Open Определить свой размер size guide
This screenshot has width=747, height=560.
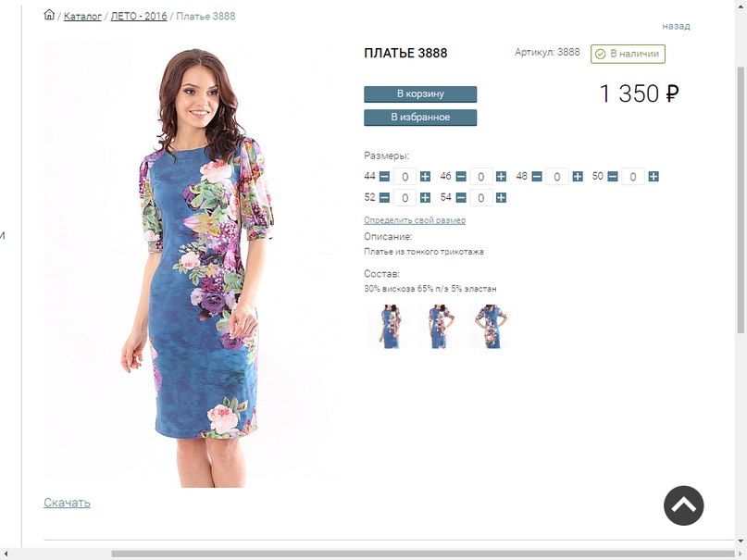coord(415,220)
